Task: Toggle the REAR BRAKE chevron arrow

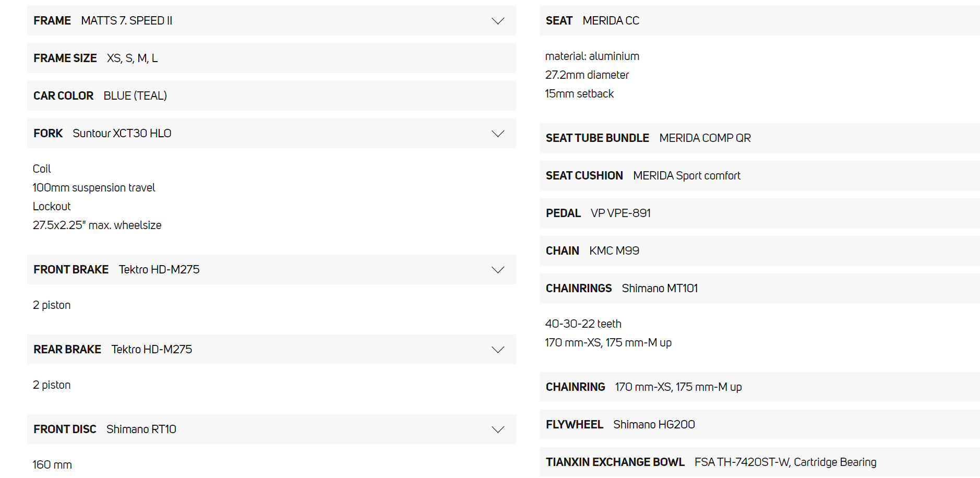Action: [498, 350]
